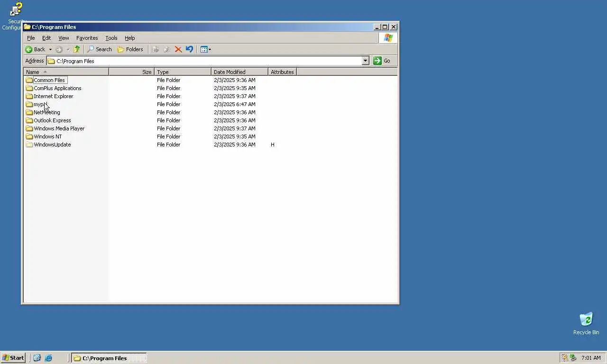Open the Views button menu
607x364 pixels.
pos(206,49)
